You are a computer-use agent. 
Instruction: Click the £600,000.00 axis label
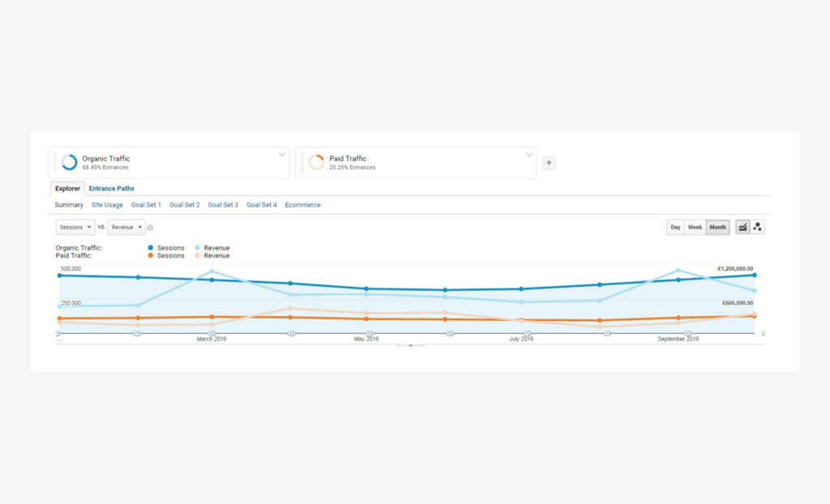(x=738, y=303)
